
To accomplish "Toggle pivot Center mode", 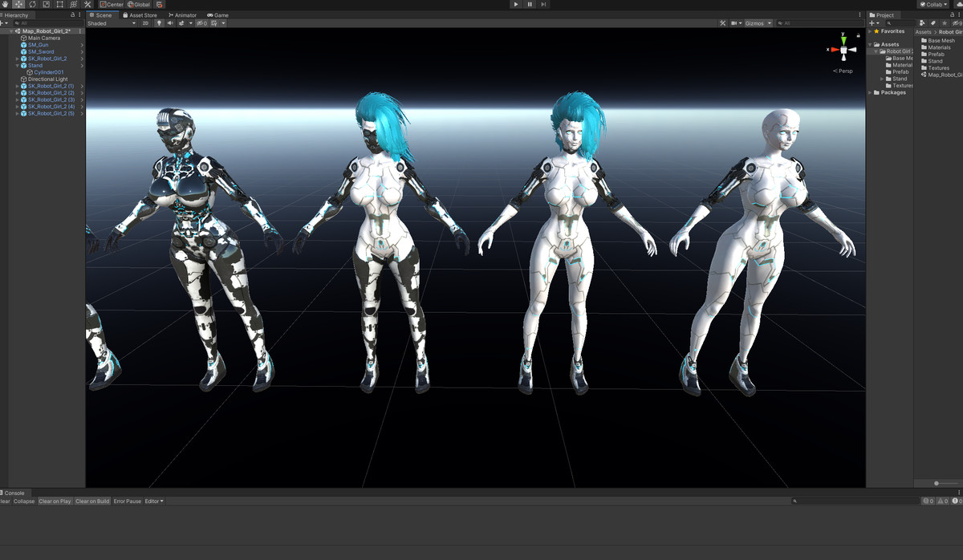I will pyautogui.click(x=112, y=4).
